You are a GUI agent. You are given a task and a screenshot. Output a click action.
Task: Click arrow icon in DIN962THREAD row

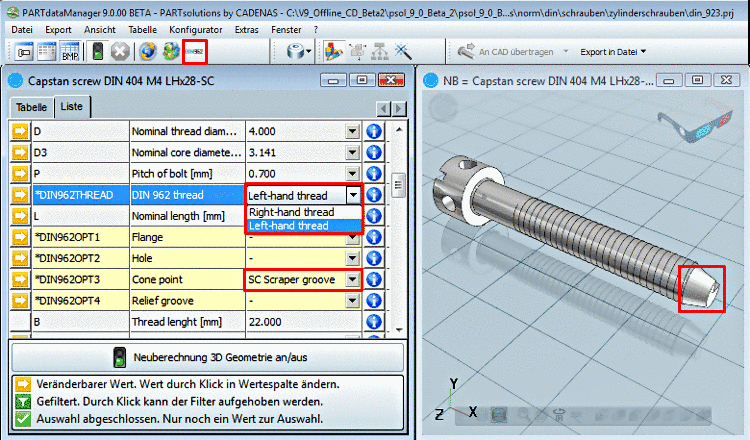tap(20, 195)
